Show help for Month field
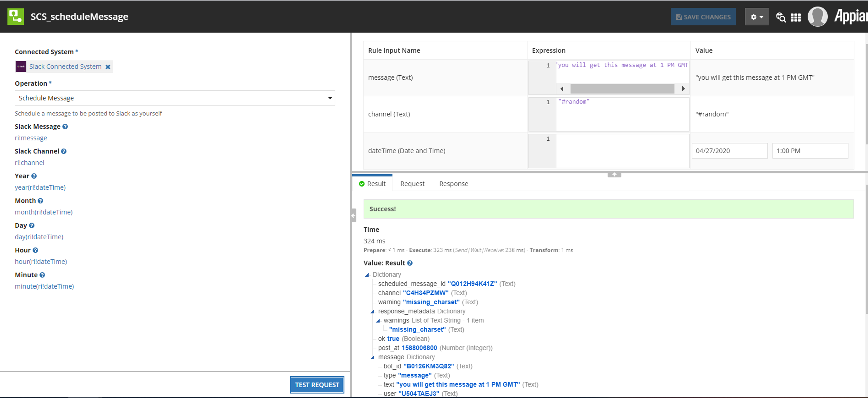 click(x=40, y=201)
